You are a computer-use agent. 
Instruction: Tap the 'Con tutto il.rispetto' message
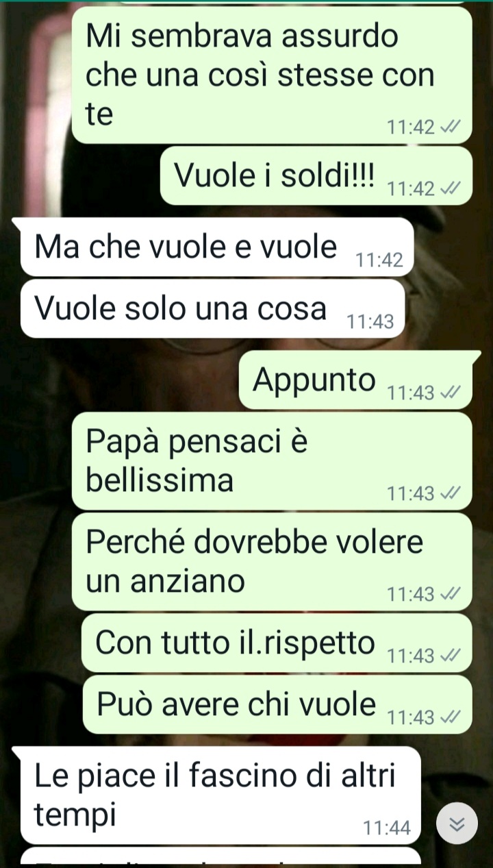[277, 643]
